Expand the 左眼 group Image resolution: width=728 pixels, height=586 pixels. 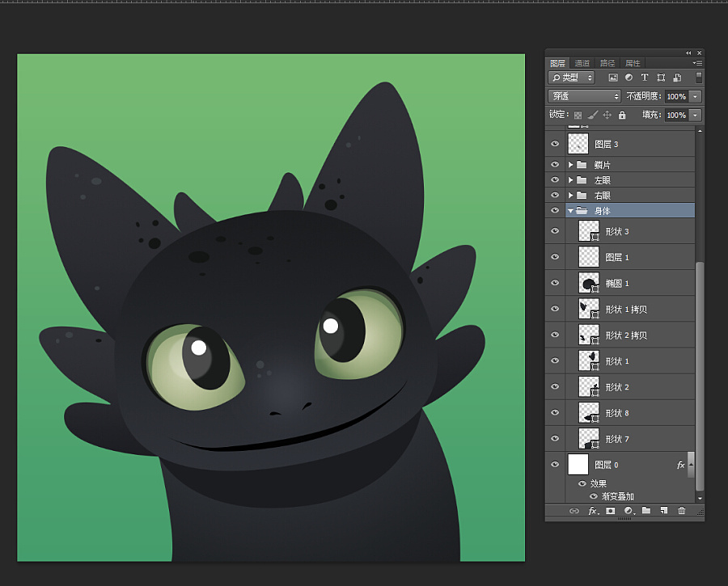(570, 179)
